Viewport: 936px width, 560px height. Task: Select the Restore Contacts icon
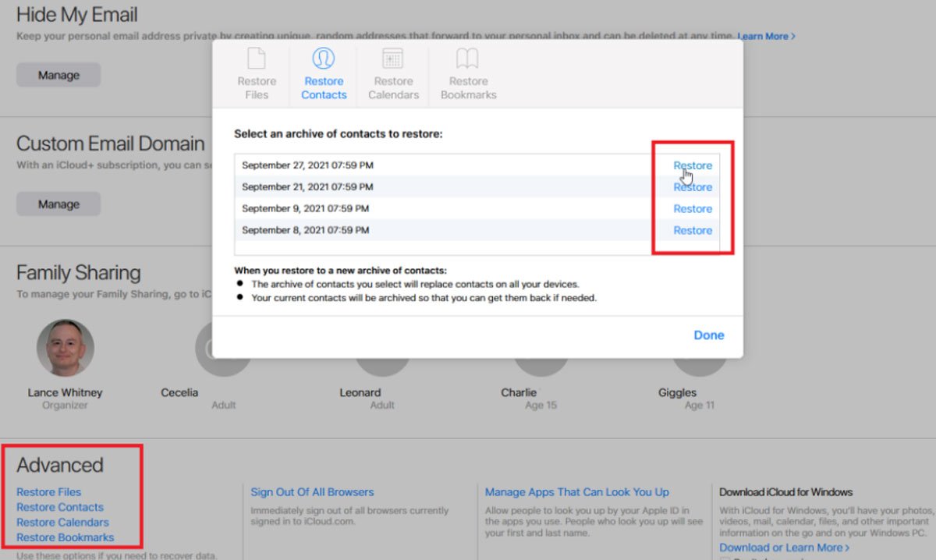pyautogui.click(x=323, y=74)
